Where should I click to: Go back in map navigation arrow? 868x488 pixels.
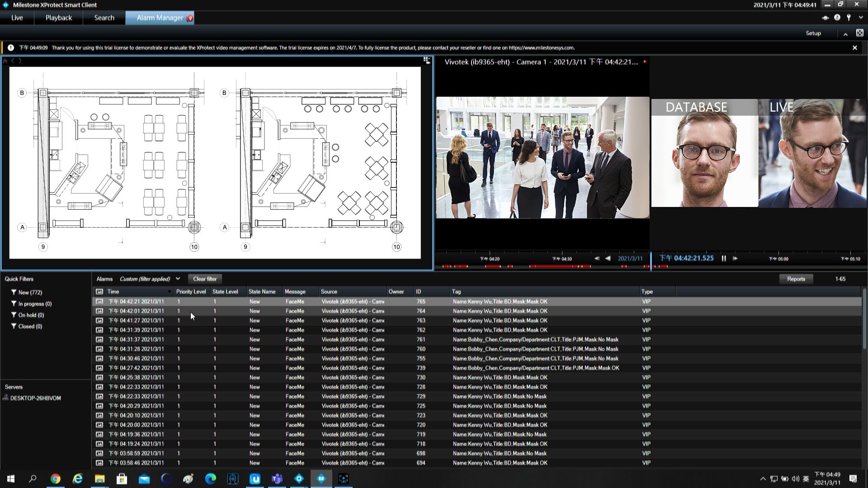[x=13, y=61]
